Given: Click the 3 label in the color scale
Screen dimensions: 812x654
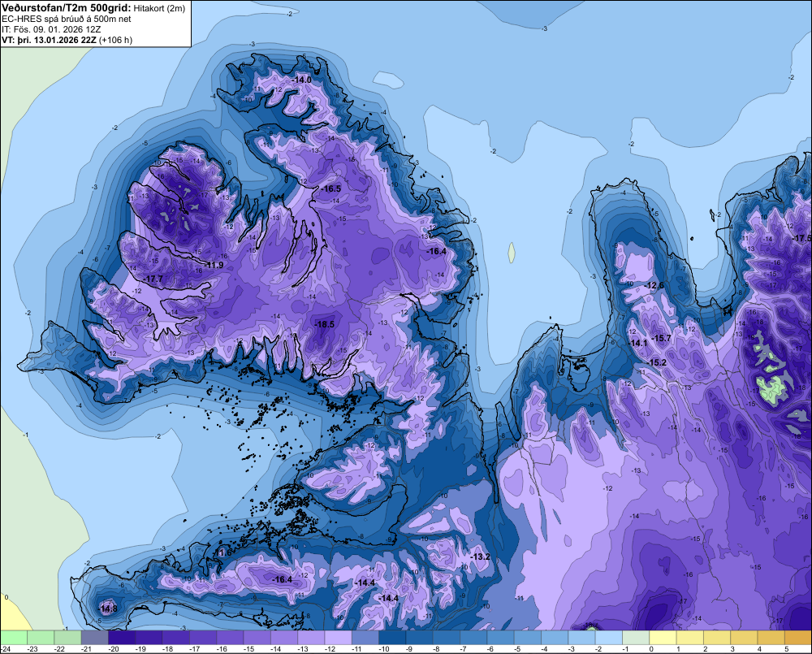Looking at the screenshot, I should pyautogui.click(x=732, y=649).
